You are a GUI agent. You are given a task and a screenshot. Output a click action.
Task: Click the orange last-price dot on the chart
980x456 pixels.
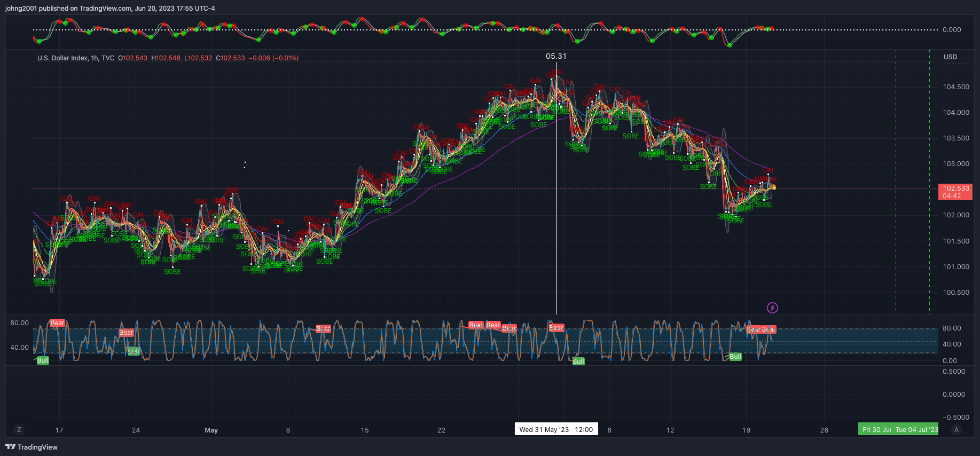pyautogui.click(x=774, y=187)
